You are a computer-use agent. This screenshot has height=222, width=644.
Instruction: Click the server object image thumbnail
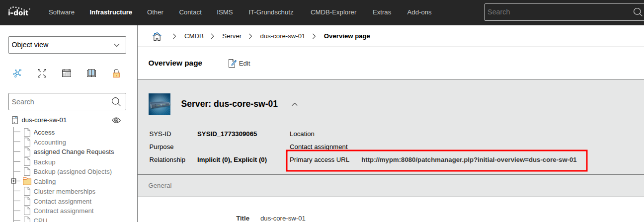click(x=160, y=104)
